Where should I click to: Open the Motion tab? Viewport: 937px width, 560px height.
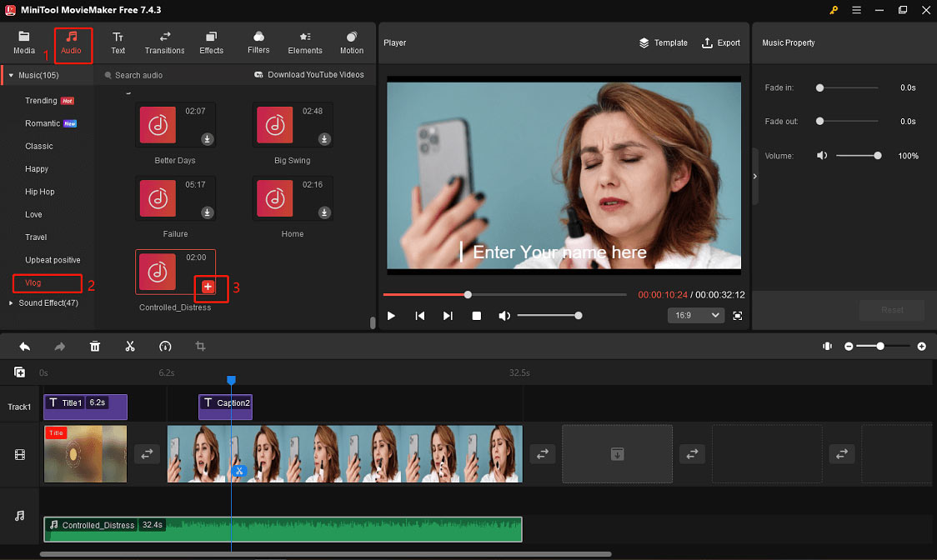tap(352, 43)
